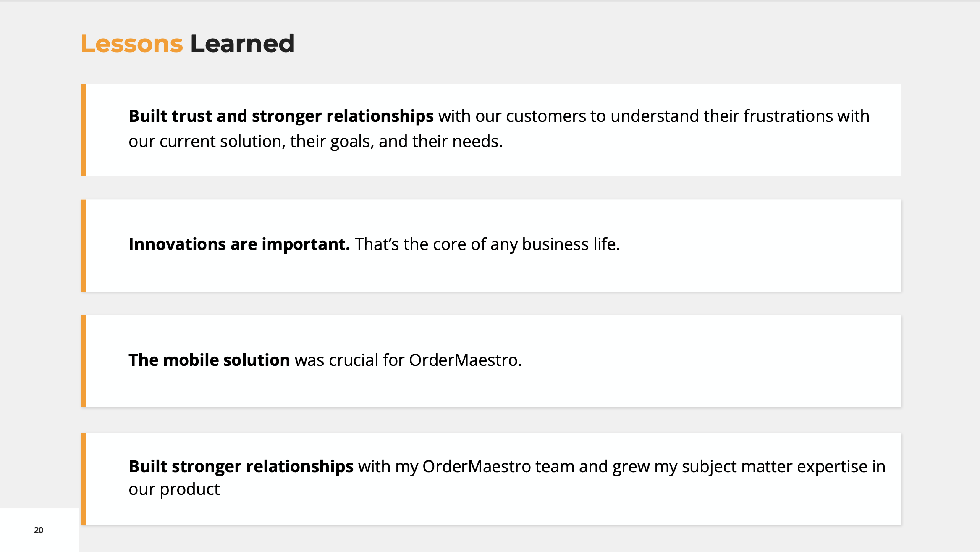Select bold text "Built stronger relationships" in last card

point(241,466)
